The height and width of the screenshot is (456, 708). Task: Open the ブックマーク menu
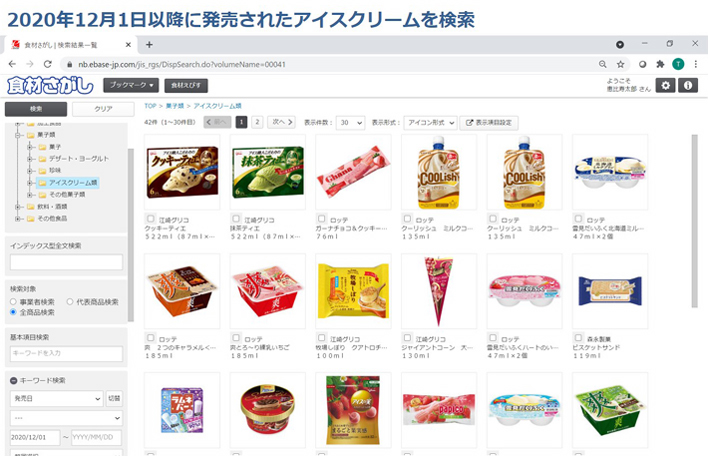pos(132,85)
